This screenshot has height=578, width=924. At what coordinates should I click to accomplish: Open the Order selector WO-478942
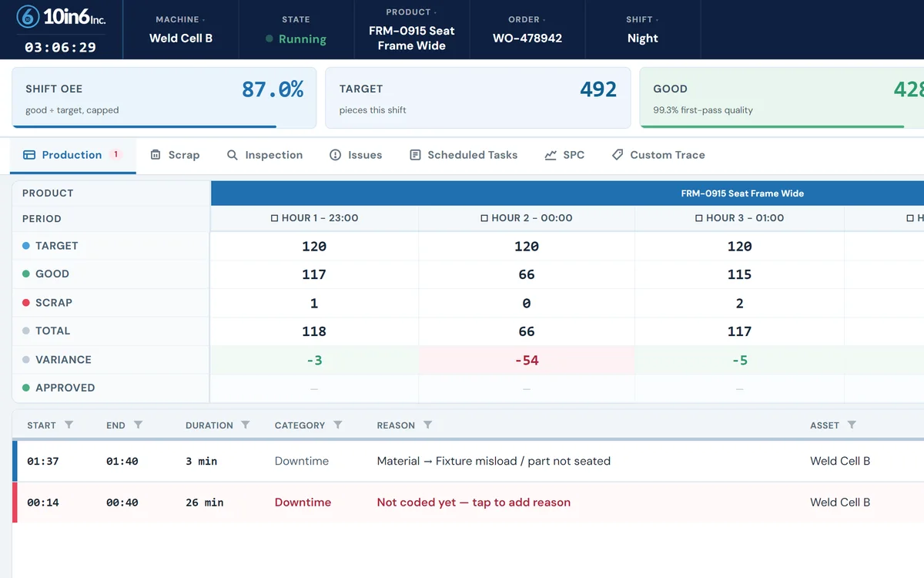point(527,29)
